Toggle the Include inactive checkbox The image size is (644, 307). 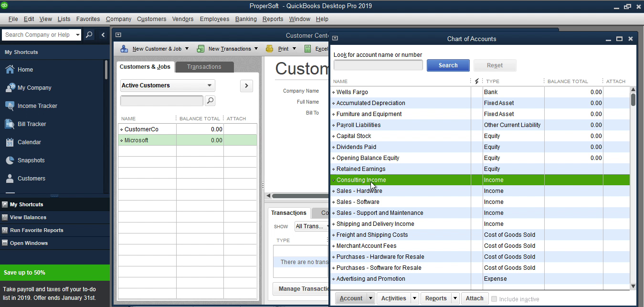point(494,299)
